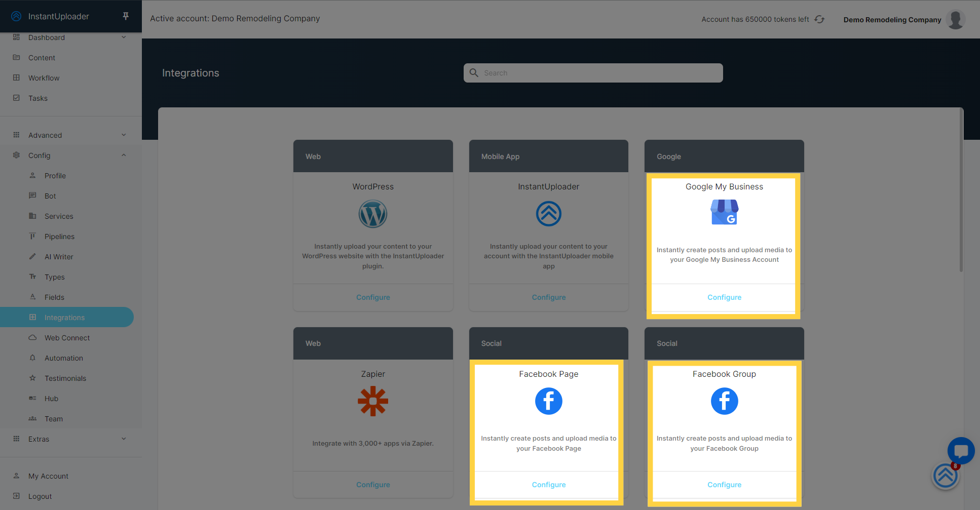Click the Automation bell icon
This screenshot has height=510, width=980.
[32, 358]
